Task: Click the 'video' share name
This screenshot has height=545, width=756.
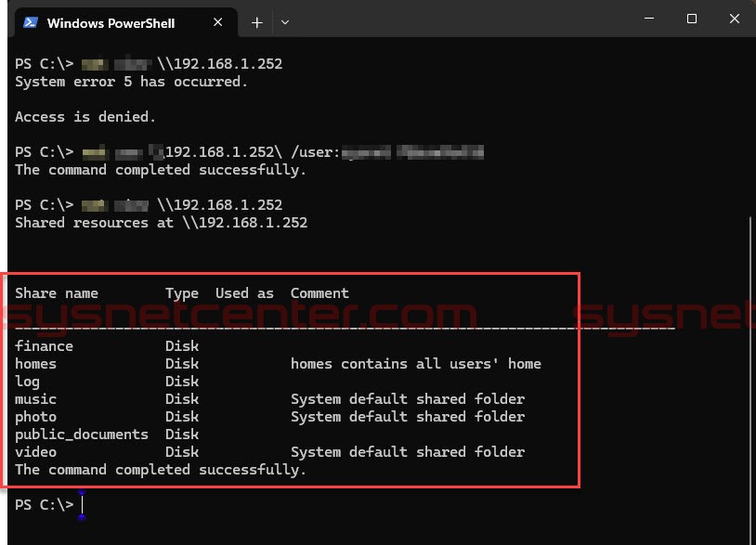Action: [x=35, y=452]
